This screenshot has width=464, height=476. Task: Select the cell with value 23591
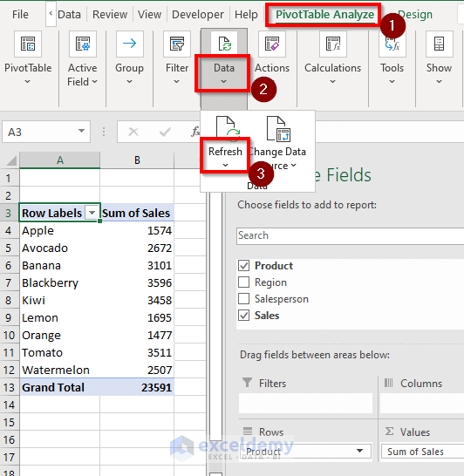coord(137,387)
